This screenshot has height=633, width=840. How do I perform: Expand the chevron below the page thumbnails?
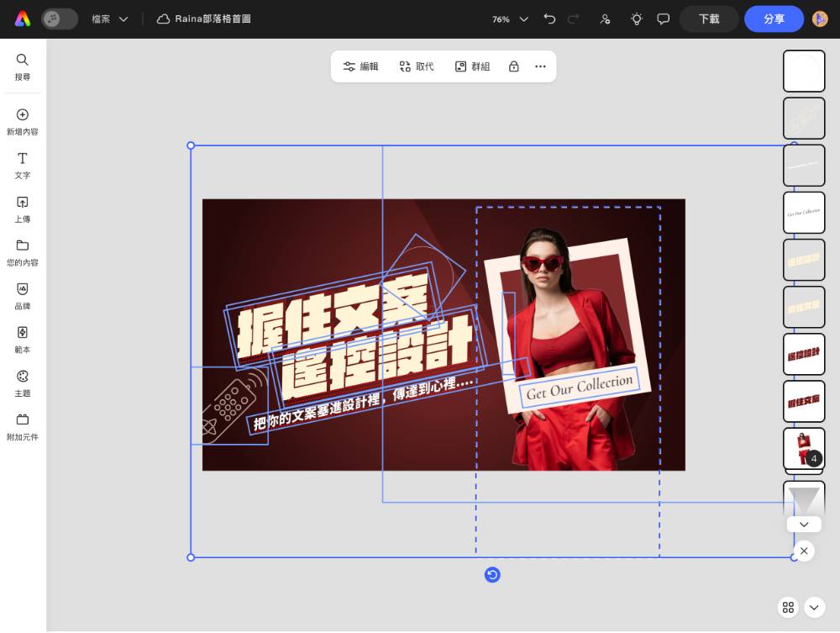[x=804, y=524]
